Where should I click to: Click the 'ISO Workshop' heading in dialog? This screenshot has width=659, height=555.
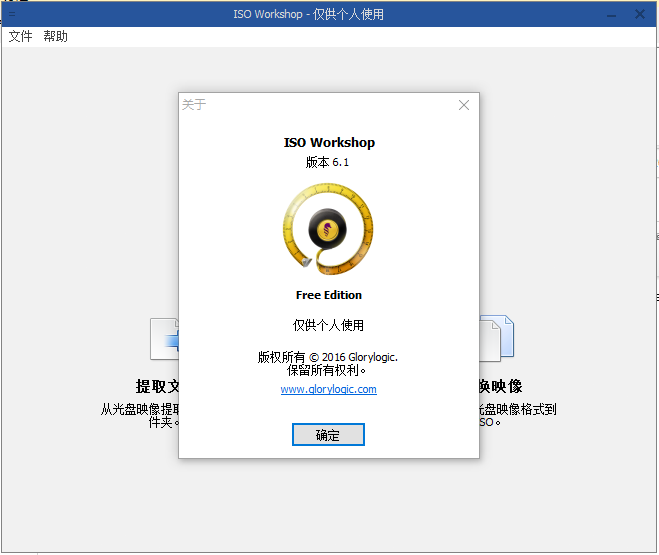click(x=329, y=142)
